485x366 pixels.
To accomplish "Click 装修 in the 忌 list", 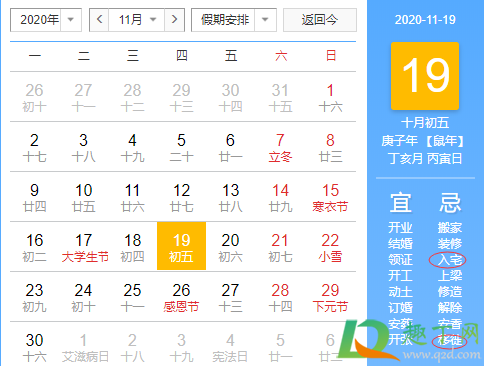I will click(450, 244).
